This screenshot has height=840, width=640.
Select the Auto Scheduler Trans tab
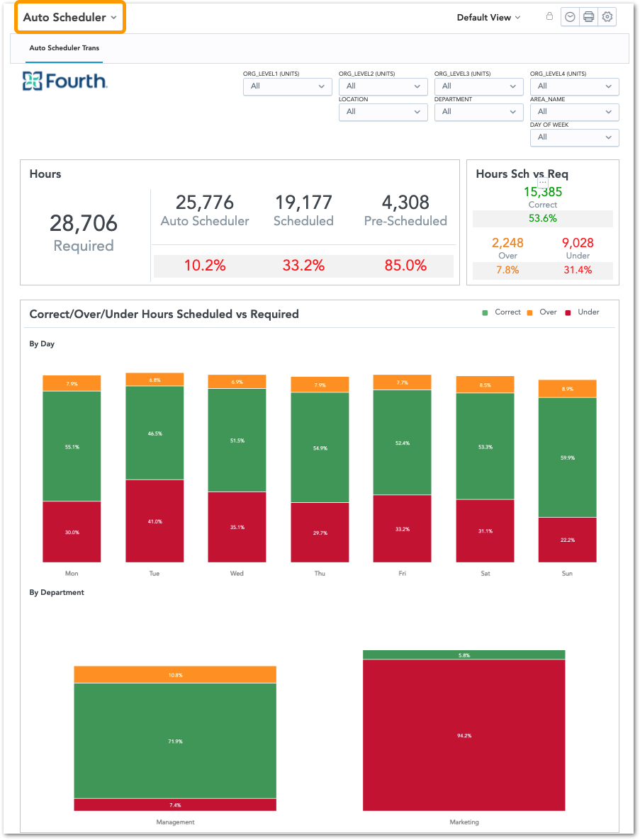[x=64, y=48]
